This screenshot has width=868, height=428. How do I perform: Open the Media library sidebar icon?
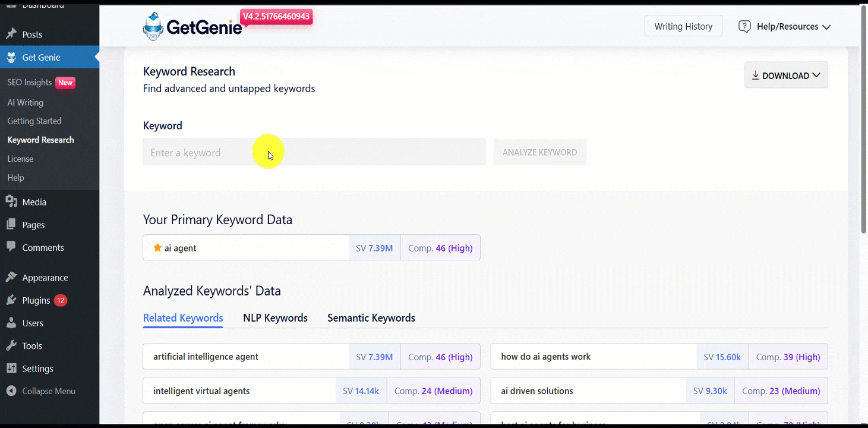click(x=12, y=202)
